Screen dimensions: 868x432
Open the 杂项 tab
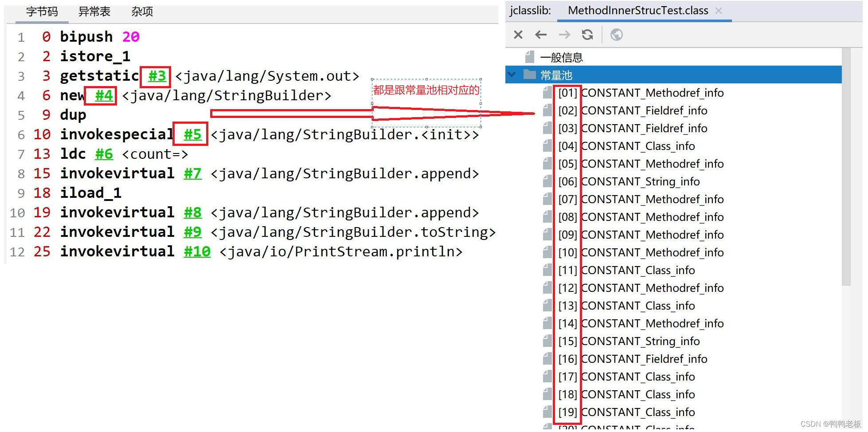pos(142,12)
